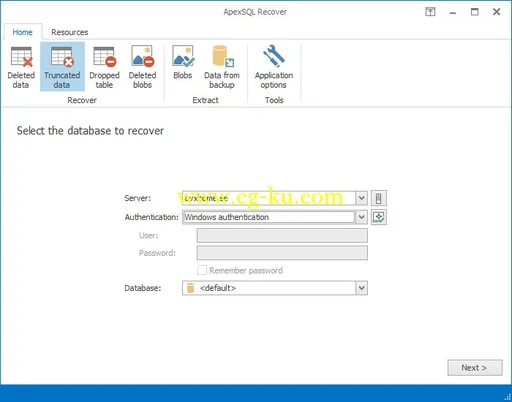
Task: Tick the Remember password checkbox
Action: coord(202,270)
